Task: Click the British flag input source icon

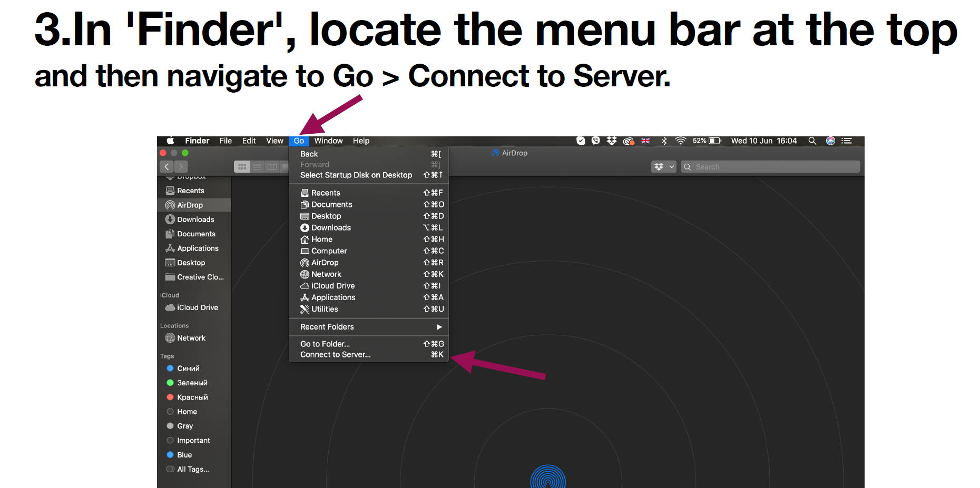Action: click(x=645, y=141)
